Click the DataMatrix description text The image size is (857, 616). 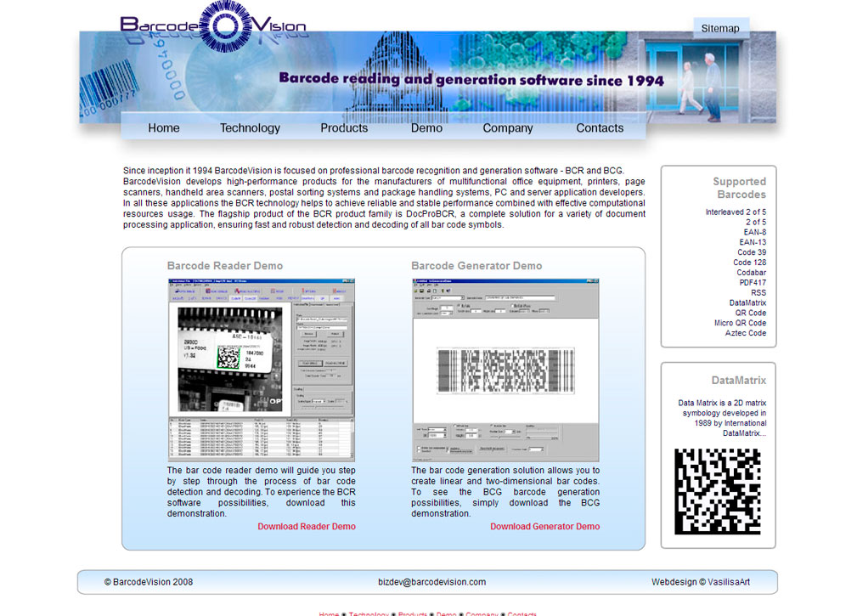click(x=722, y=418)
